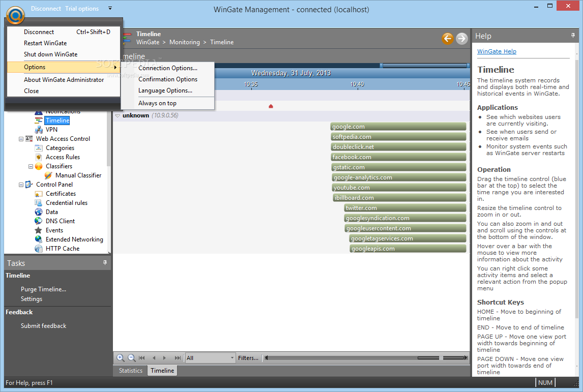Screen dimensions: 583x392
Task: Click Trial options in title bar
Action: click(82, 8)
